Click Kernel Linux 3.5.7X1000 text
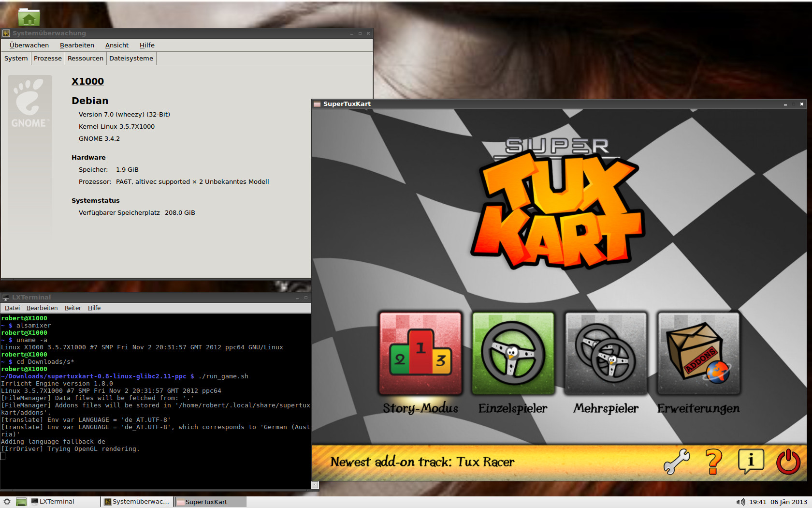The height and width of the screenshot is (508, 812). (116, 126)
